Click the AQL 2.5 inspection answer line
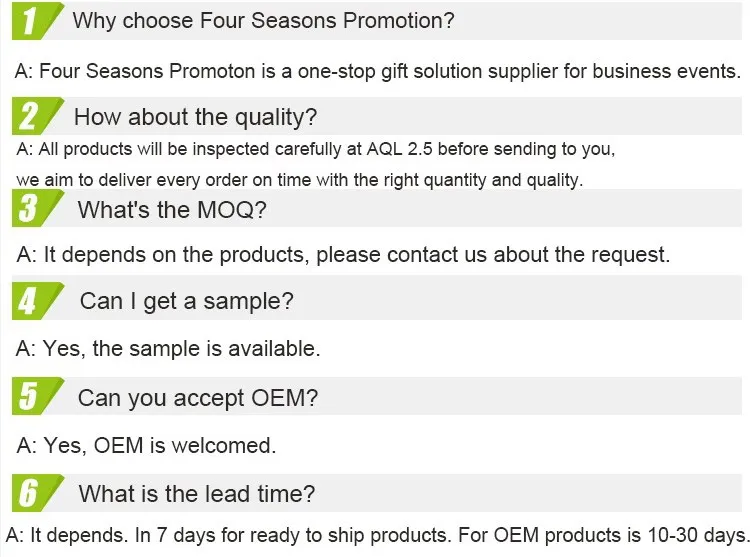Screen dimensions: 750x557 click(316, 150)
